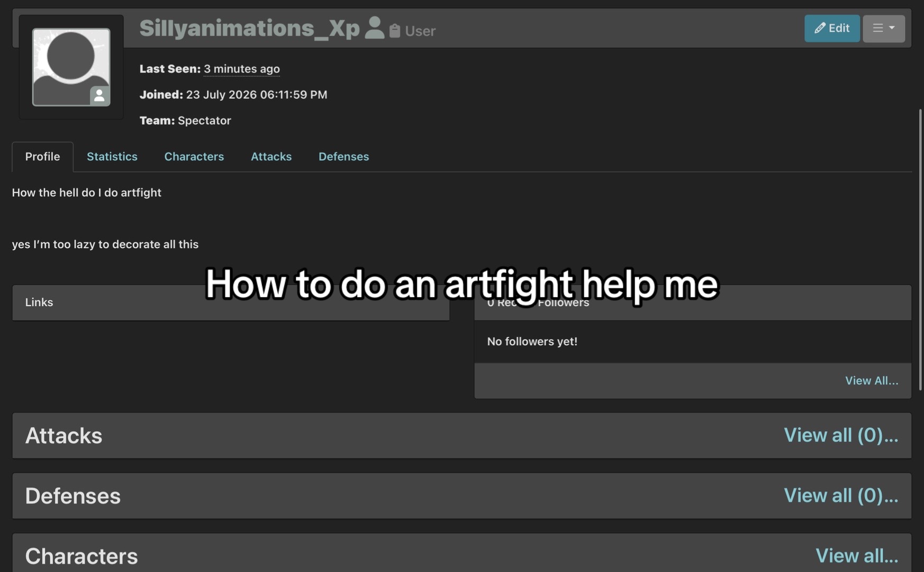
Task: Click the Edit profile button
Action: (x=832, y=28)
